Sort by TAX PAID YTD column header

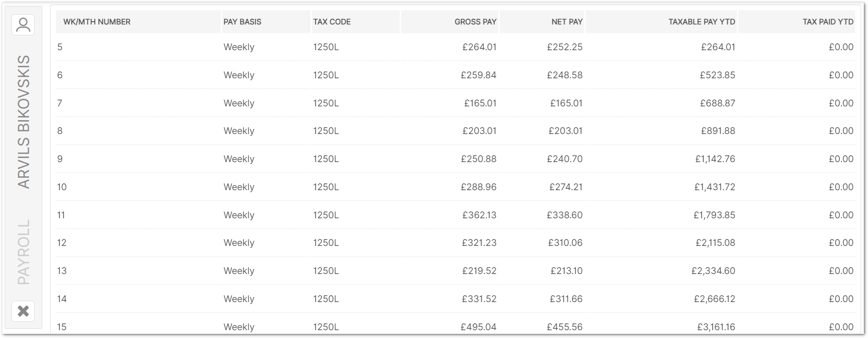(x=828, y=22)
